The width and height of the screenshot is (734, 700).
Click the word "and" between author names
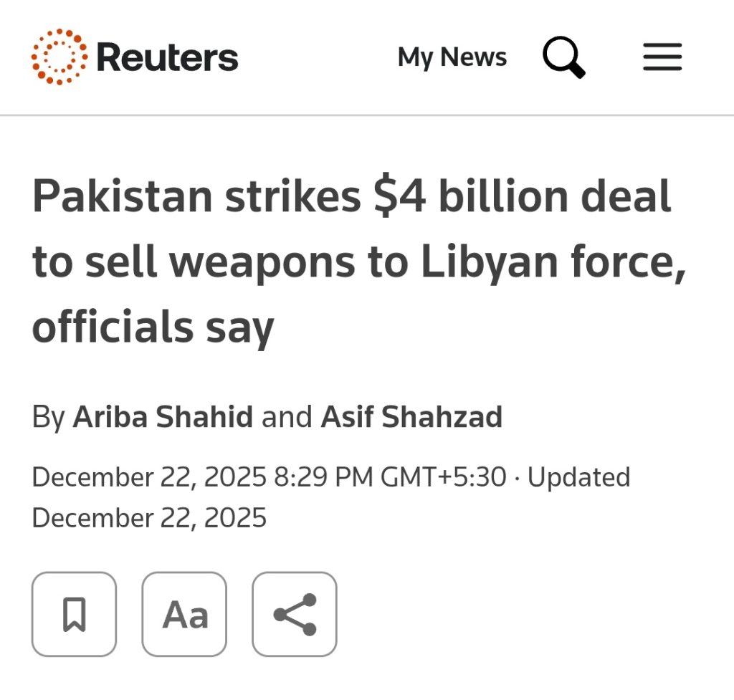(x=287, y=417)
